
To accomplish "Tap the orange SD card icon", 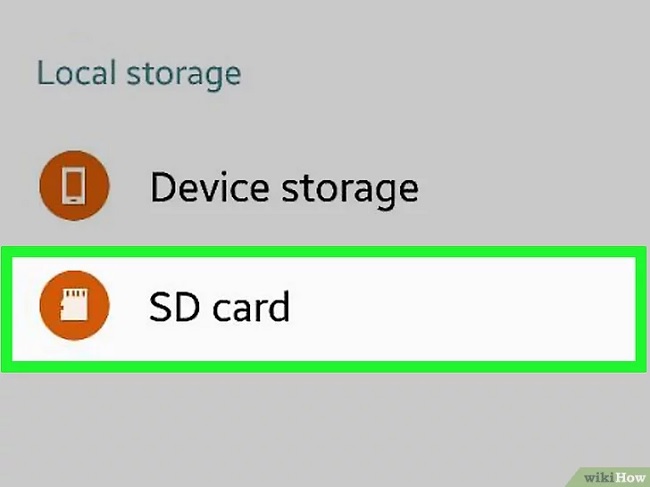I will coord(75,305).
